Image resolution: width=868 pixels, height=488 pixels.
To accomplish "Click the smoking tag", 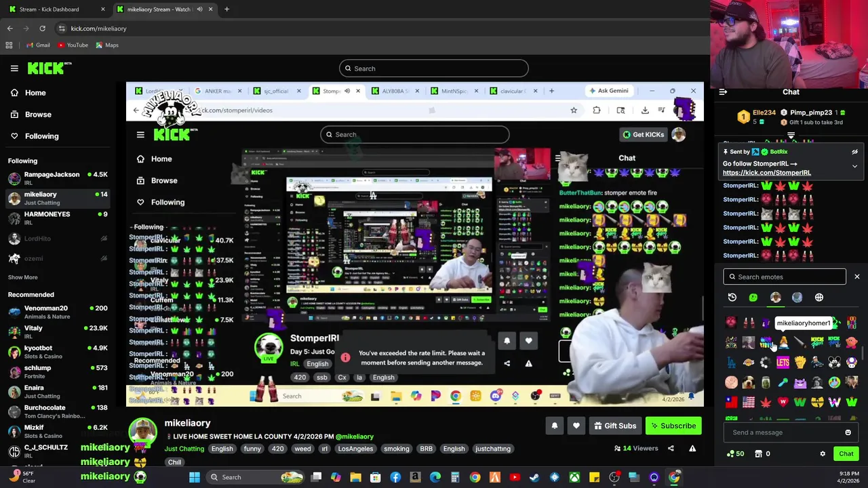I will 397,449.
